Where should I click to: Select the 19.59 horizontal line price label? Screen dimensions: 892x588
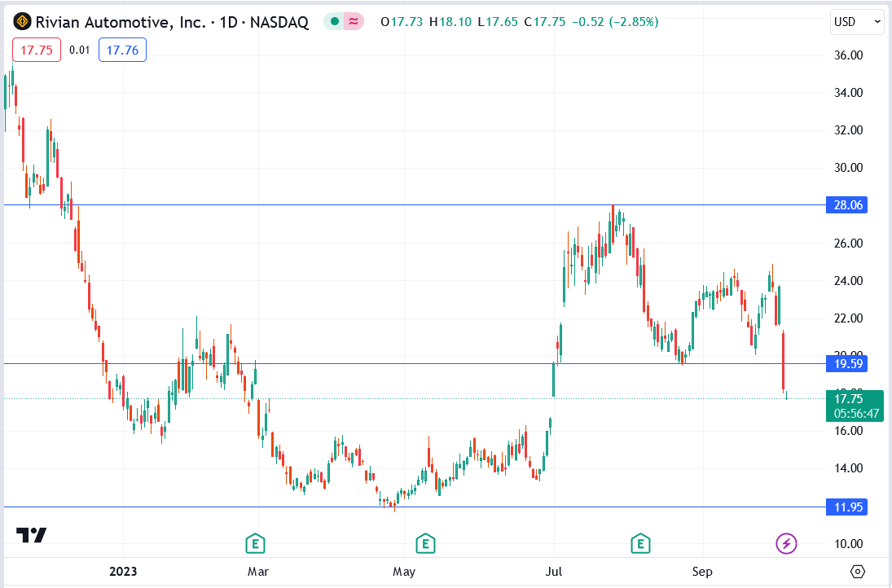click(846, 363)
